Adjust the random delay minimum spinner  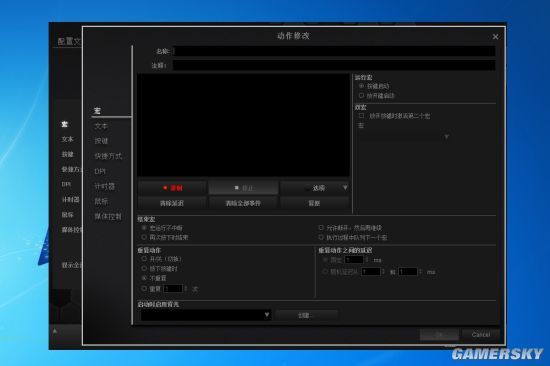(x=384, y=272)
